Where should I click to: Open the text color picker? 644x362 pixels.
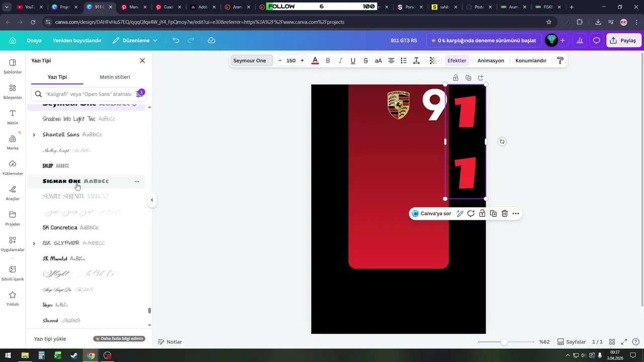tap(315, 60)
